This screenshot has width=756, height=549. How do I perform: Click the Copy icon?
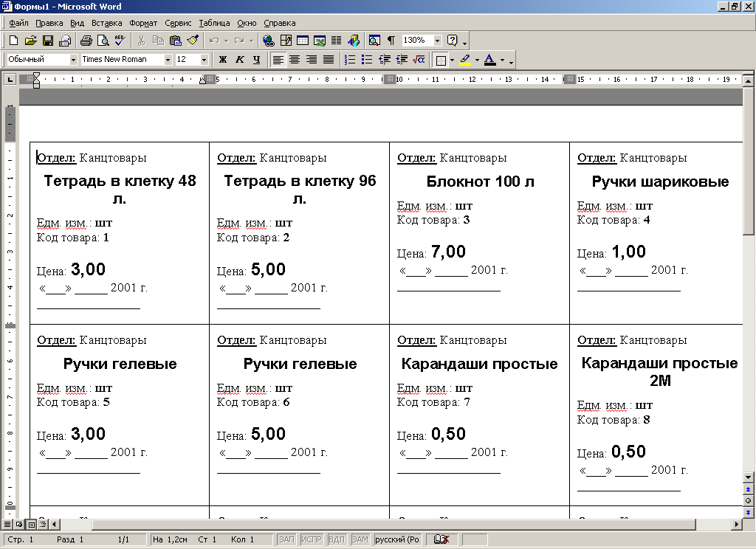point(158,41)
